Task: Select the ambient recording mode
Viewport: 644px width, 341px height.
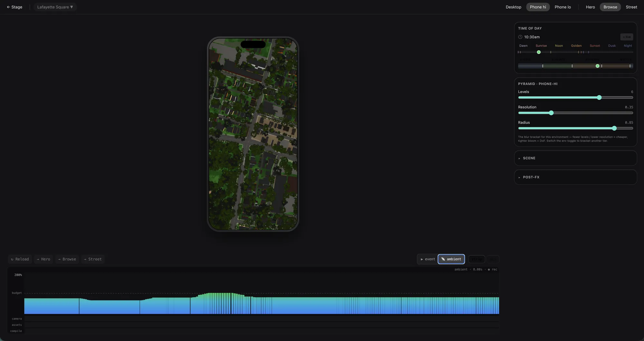Action: click(x=451, y=259)
